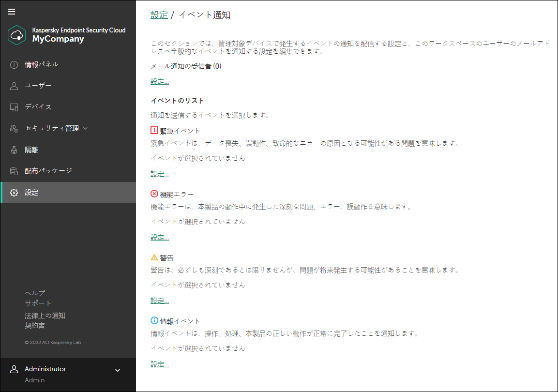Expand the セキュリティ管理 sidebar section
Viewport: 558px width, 392px height.
(x=14, y=128)
